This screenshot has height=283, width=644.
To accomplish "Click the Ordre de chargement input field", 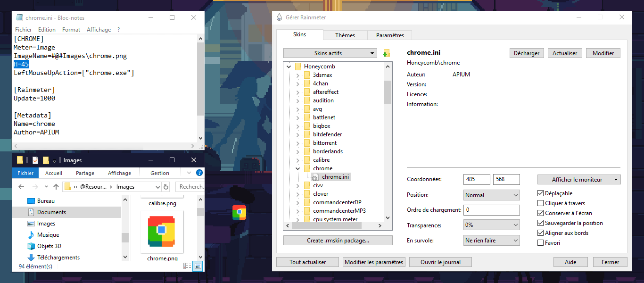I will coord(491,210).
